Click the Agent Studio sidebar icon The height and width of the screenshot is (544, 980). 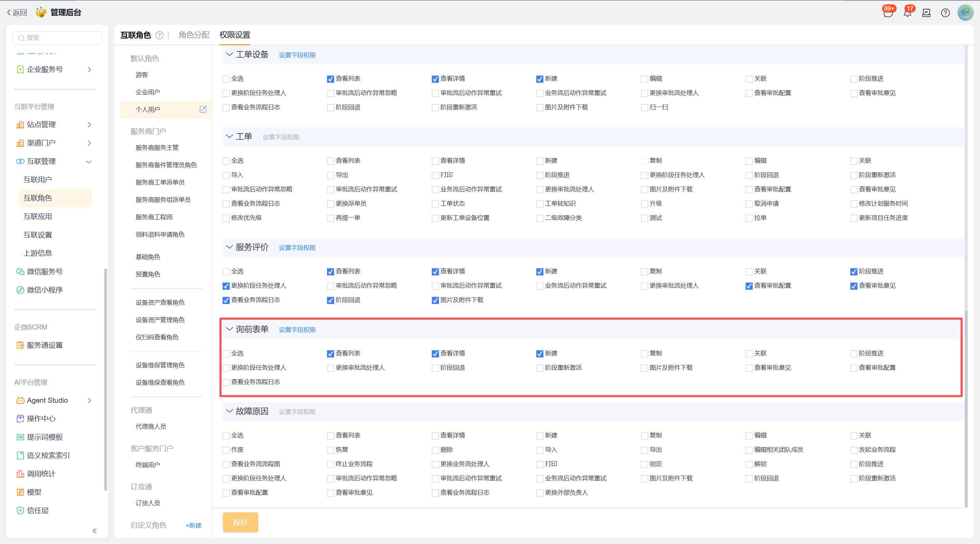(20, 400)
